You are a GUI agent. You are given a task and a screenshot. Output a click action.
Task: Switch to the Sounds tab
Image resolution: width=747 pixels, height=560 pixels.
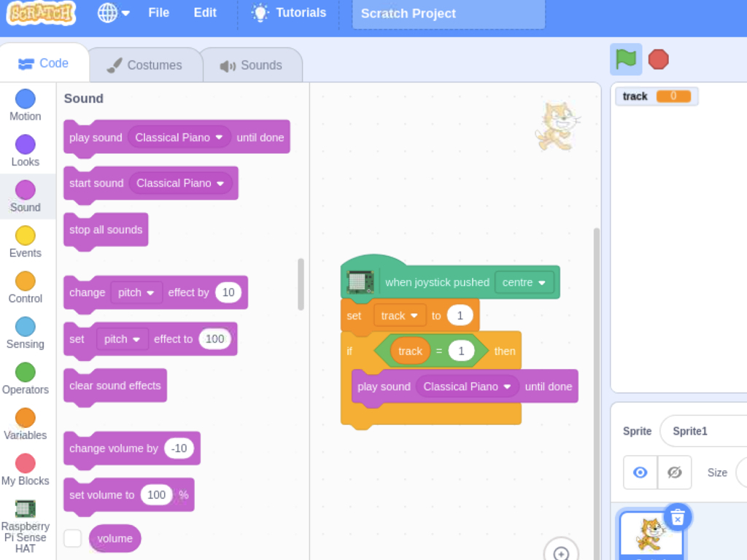click(x=252, y=65)
